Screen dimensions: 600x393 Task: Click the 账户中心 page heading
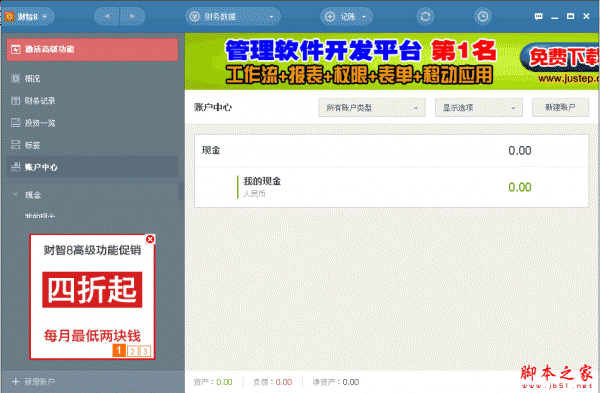(213, 107)
